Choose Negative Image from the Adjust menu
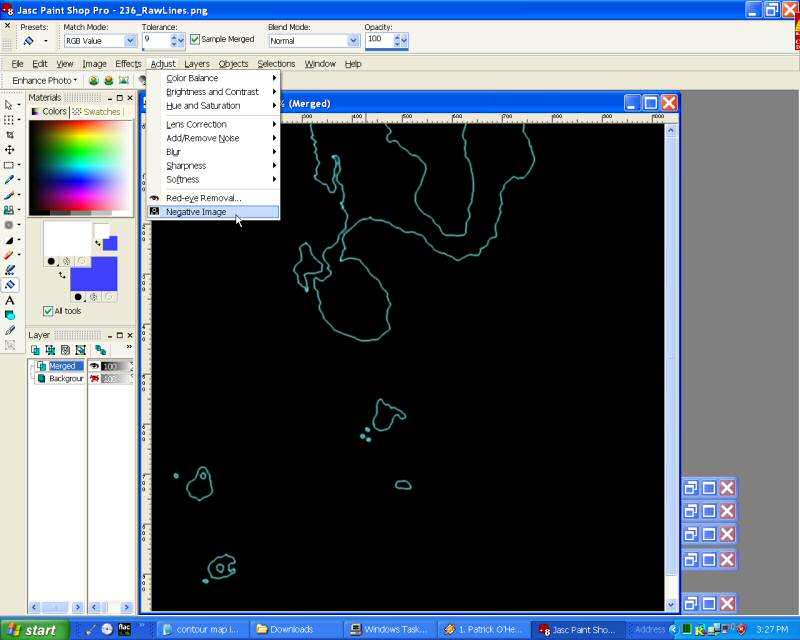This screenshot has height=640, width=800. pos(196,212)
